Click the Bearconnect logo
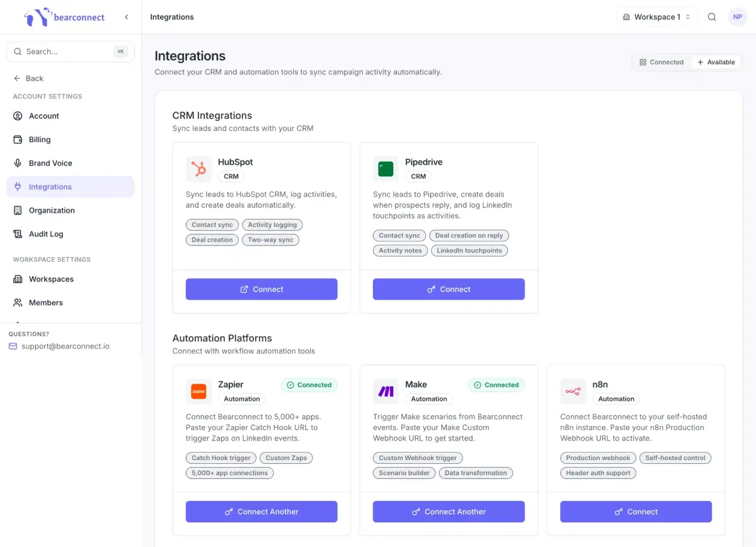This screenshot has width=756, height=547. 65,17
